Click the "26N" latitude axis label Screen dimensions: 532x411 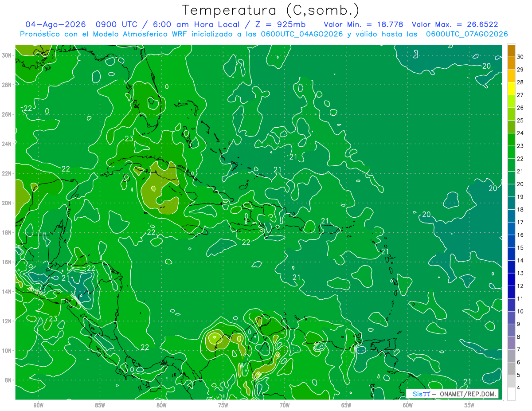[x=7, y=114]
